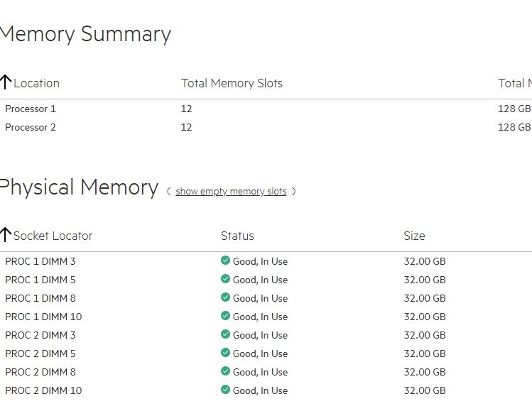Click the slot count 12 for Processor 2

coord(186,127)
